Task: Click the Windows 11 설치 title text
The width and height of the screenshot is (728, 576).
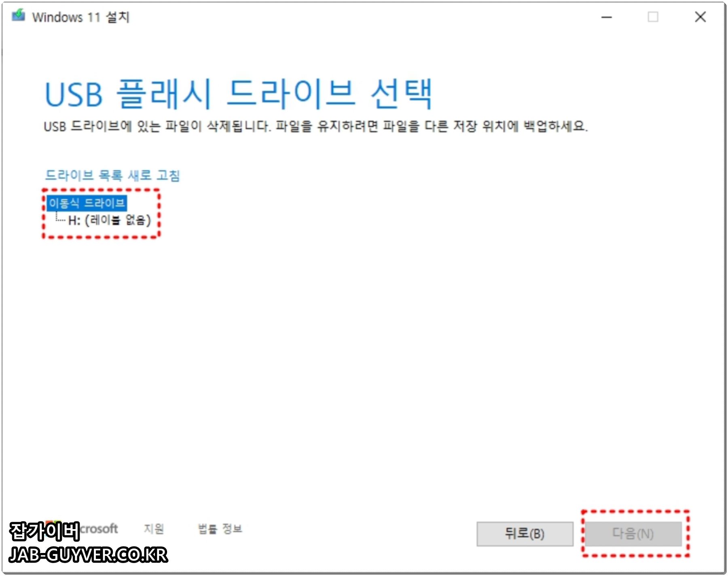Action: point(81,17)
